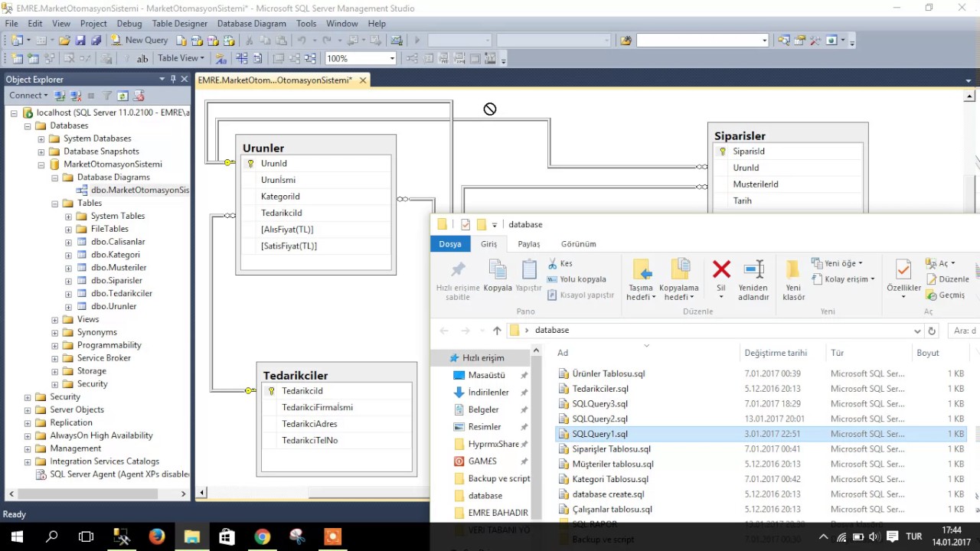Open the Yeni öğe dropdown
The height and width of the screenshot is (551, 980).
(x=838, y=263)
